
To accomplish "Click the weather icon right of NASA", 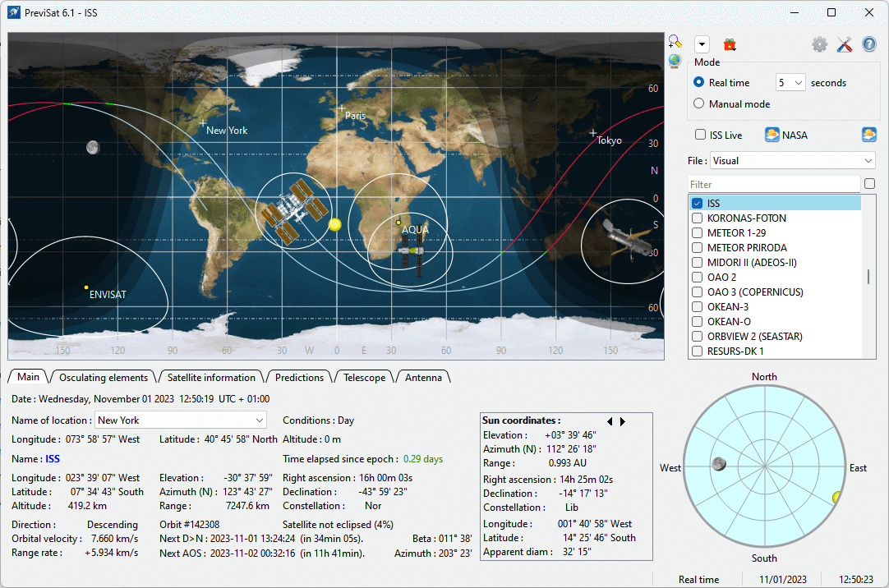I will 869,135.
